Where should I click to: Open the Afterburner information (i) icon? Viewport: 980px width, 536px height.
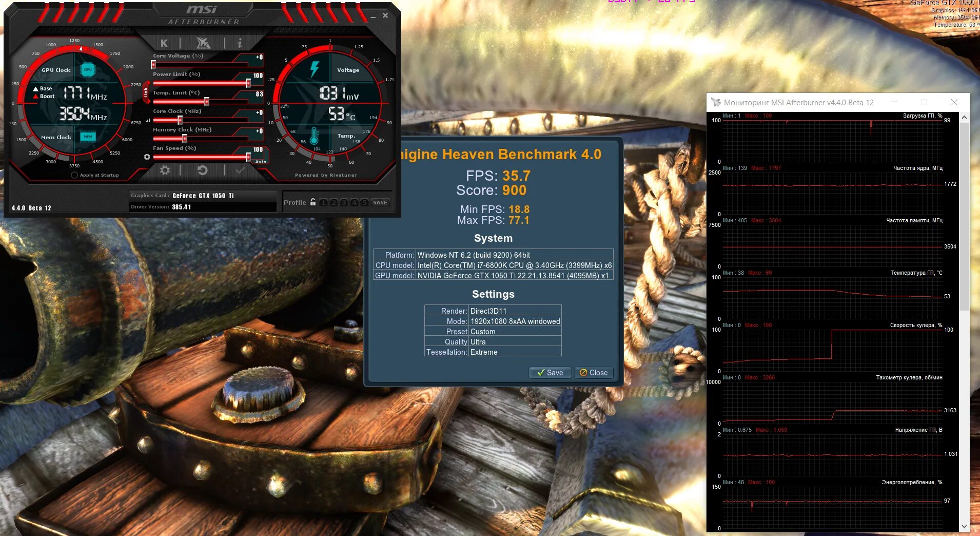240,43
